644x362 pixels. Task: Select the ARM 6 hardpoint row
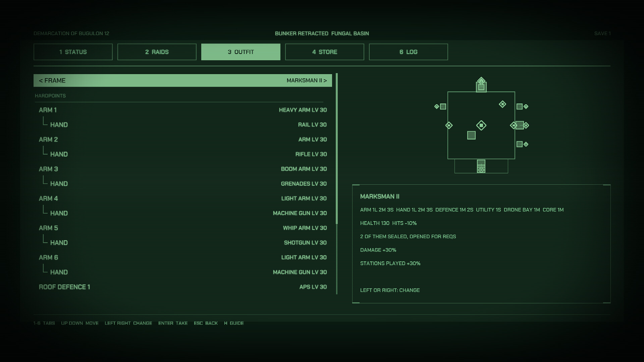click(x=183, y=257)
